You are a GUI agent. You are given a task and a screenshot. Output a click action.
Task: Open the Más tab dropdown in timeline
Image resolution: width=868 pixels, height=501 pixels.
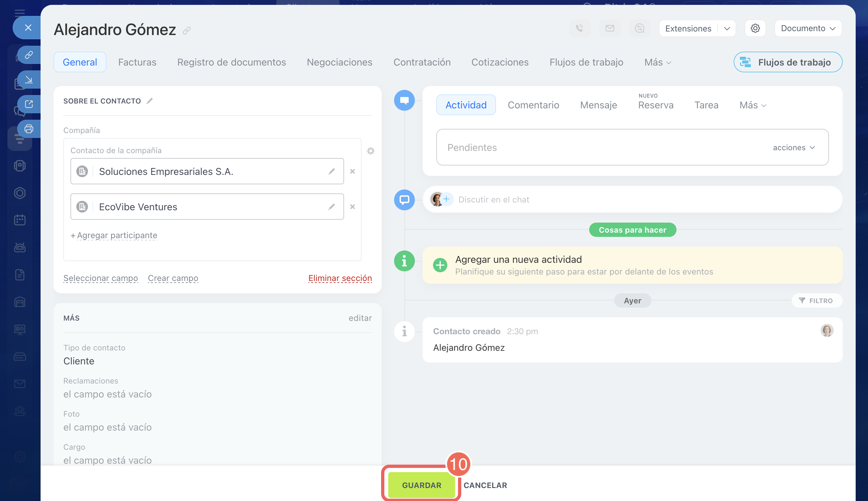pyautogui.click(x=752, y=105)
